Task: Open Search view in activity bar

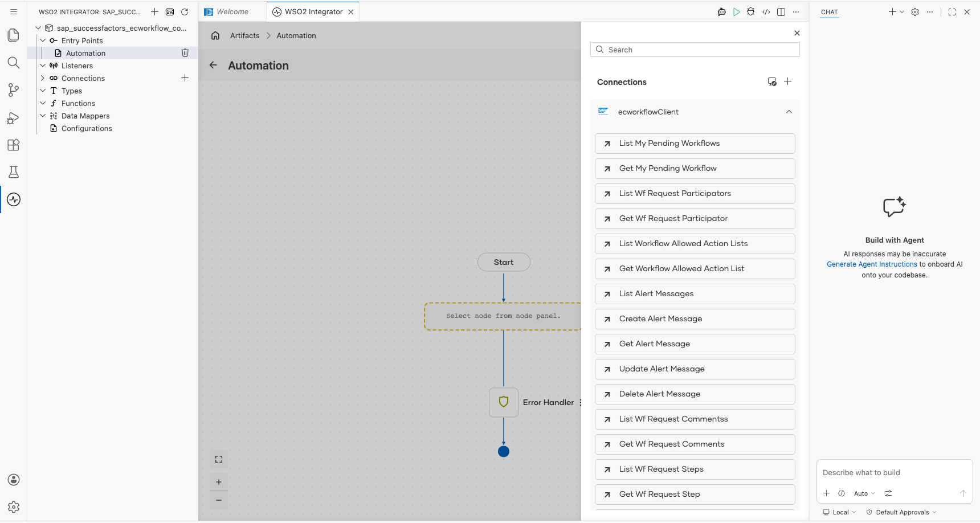Action: 14,63
